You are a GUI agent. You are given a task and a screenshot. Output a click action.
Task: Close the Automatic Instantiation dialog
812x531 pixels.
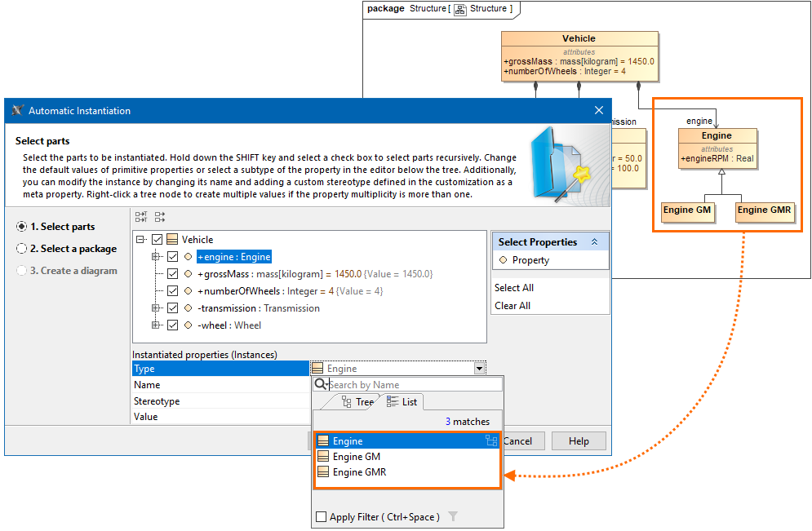point(599,110)
